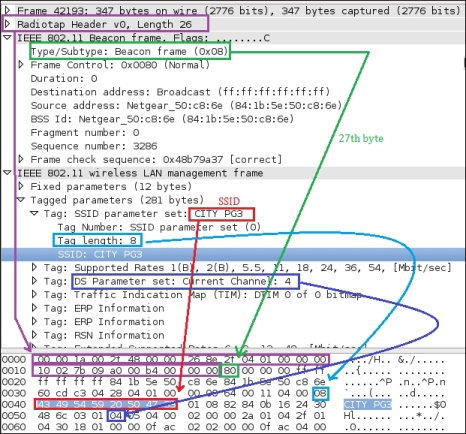This screenshot has width=466, height=434.
Task: Collapse the SSID parameter set tag
Action: pos(34,213)
